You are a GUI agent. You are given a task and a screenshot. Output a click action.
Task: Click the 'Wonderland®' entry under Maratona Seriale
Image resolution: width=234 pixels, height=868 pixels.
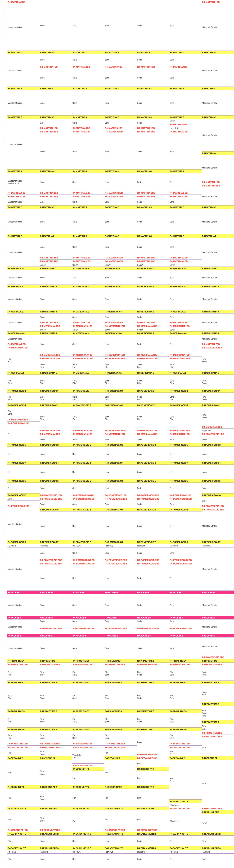coord(14,184)
